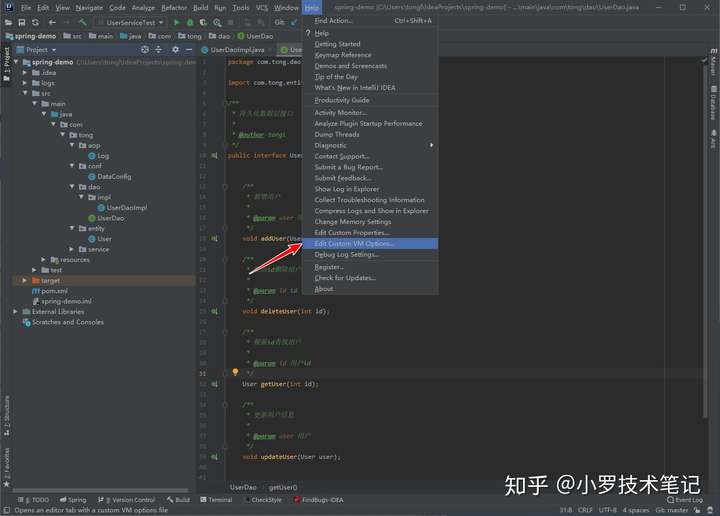The image size is (720, 516).
Task: Click the getUser() breadcrumb below editor
Action: [x=283, y=488]
